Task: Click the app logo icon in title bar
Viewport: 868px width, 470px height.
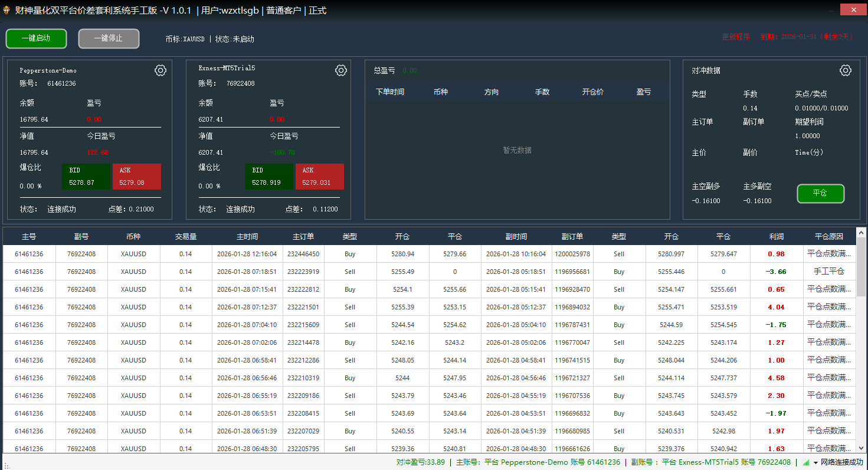Action: [x=7, y=9]
